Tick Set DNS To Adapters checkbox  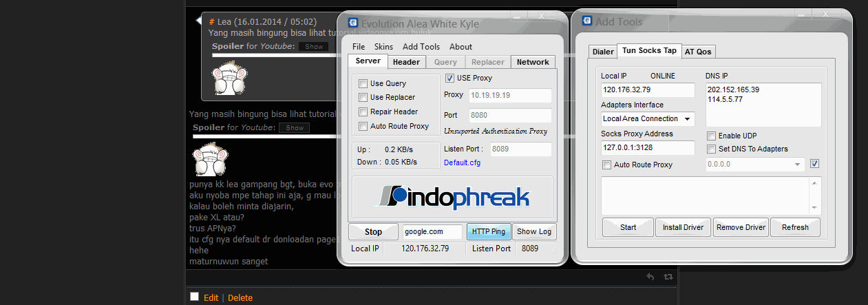pos(712,149)
